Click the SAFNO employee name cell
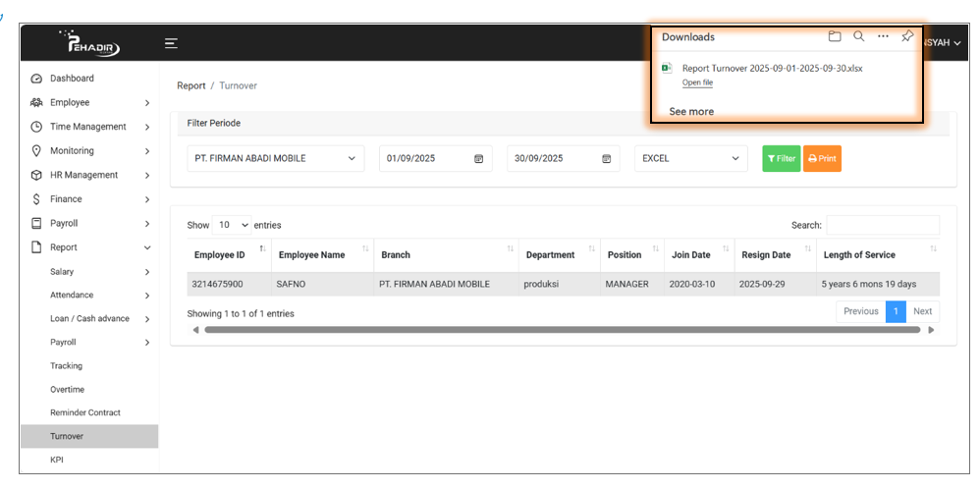This screenshot has width=980, height=490. 322,284
